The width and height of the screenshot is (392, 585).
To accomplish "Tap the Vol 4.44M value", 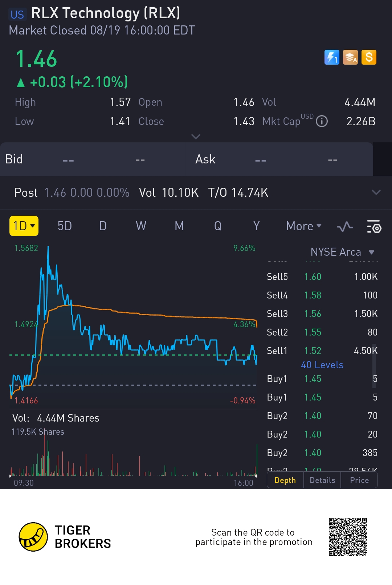I will [360, 102].
